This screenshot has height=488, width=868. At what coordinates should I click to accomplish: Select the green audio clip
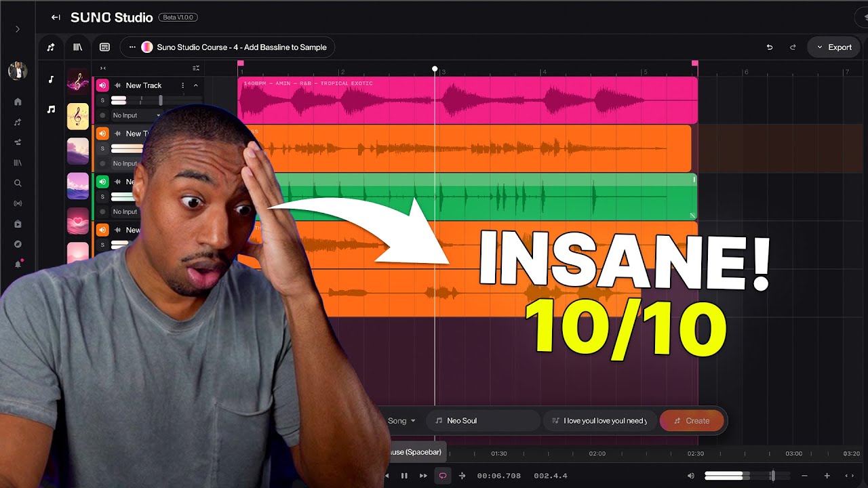[483, 197]
